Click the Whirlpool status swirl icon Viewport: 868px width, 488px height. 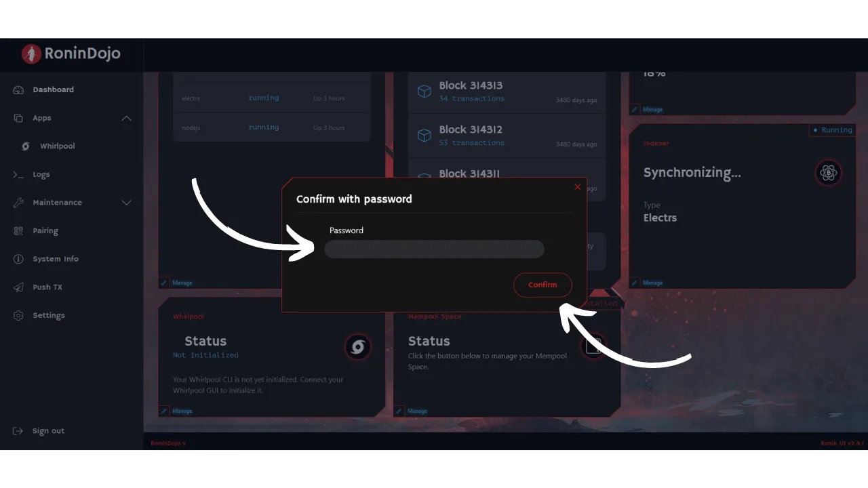pyautogui.click(x=357, y=347)
